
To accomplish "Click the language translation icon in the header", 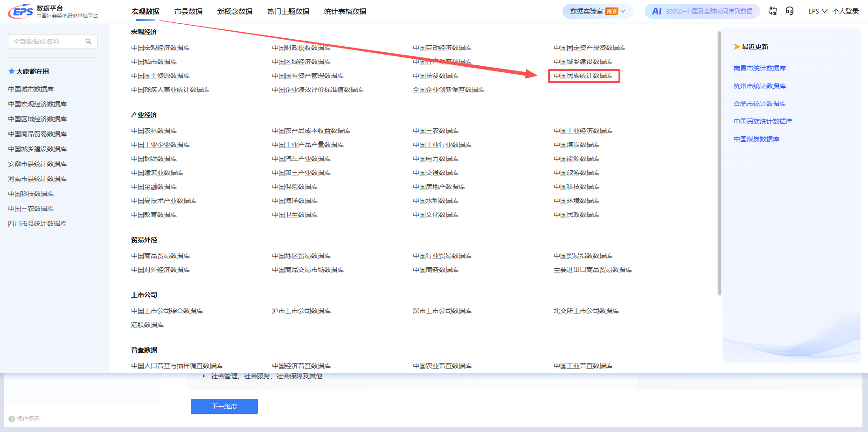I will 772,11.
